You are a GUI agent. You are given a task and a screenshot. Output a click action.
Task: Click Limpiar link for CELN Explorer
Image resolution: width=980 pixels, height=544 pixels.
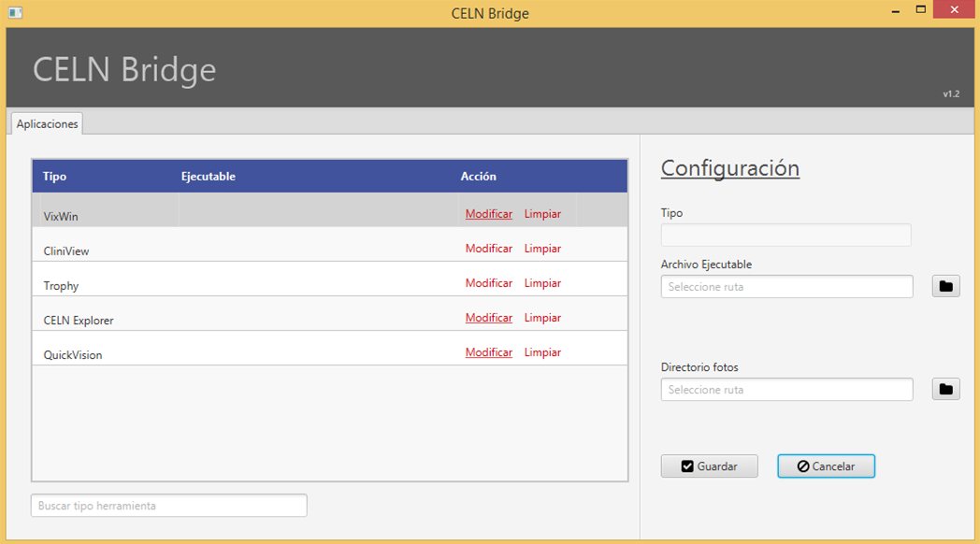click(x=542, y=317)
